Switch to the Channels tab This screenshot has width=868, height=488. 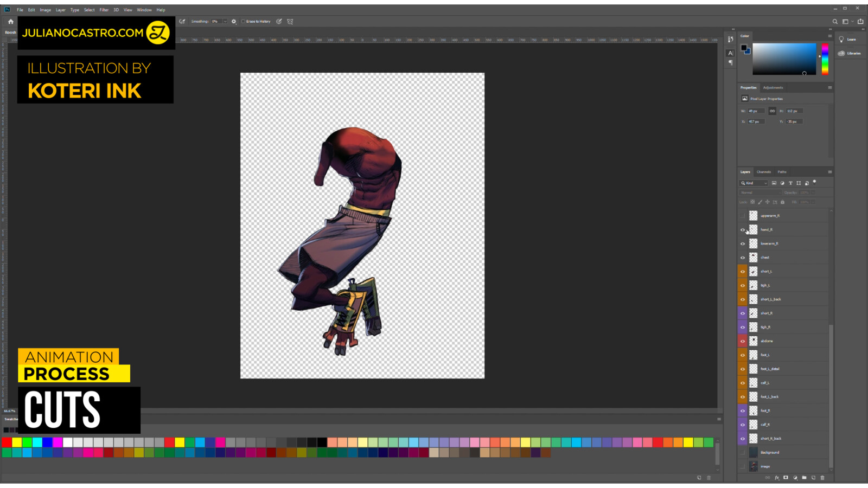pos(763,172)
